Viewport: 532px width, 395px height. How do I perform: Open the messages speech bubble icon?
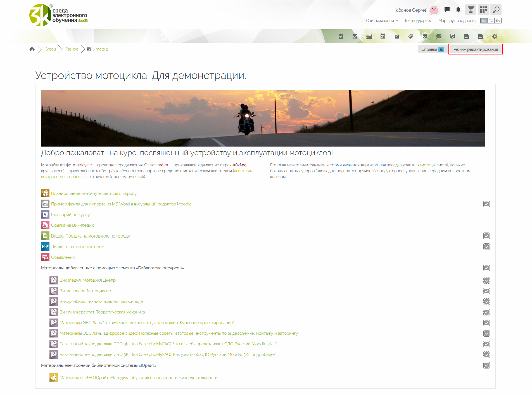[447, 10]
